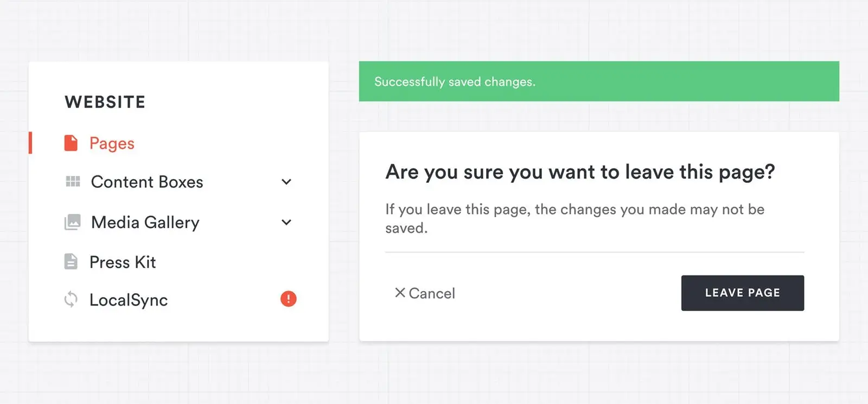Expand the Media Gallery dropdown arrow
Screen dimensions: 868x404
tap(286, 222)
